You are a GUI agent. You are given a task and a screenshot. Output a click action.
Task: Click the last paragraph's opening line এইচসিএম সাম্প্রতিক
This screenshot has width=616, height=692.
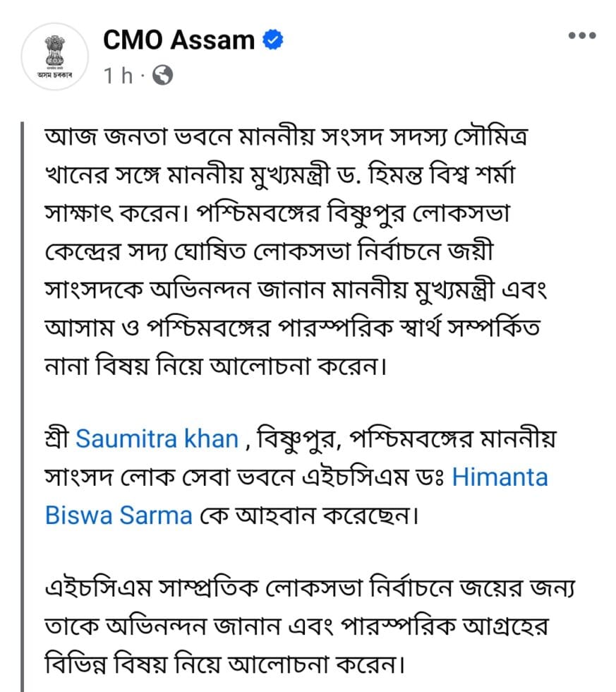[x=310, y=587]
